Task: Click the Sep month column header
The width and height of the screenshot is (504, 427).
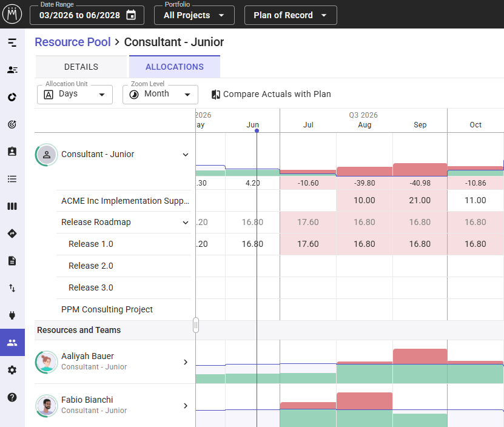Action: point(420,125)
